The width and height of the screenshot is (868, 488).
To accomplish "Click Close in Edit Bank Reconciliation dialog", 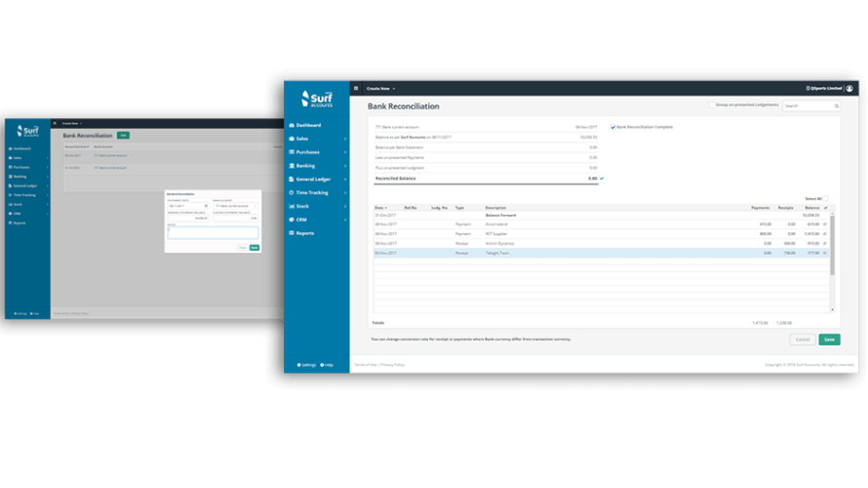I will [243, 248].
